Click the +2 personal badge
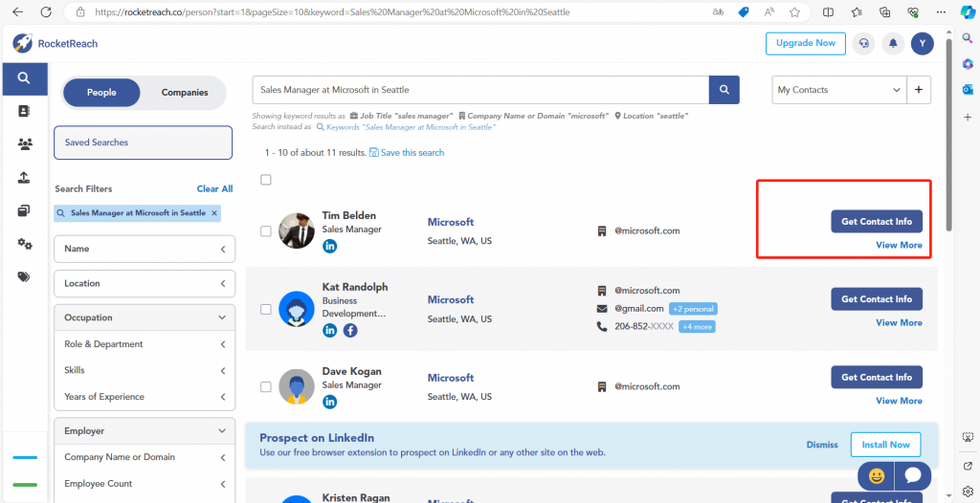This screenshot has width=980, height=503. pyautogui.click(x=693, y=309)
